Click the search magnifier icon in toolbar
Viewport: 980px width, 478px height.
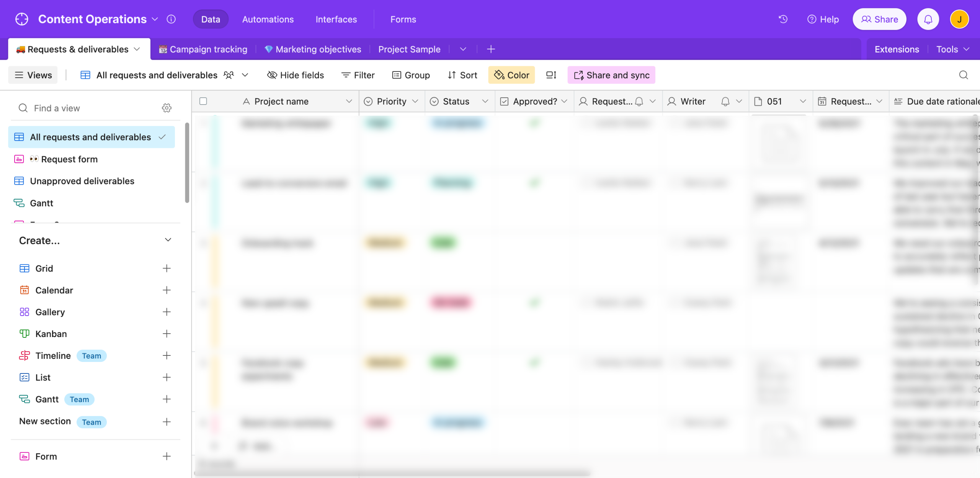(964, 75)
